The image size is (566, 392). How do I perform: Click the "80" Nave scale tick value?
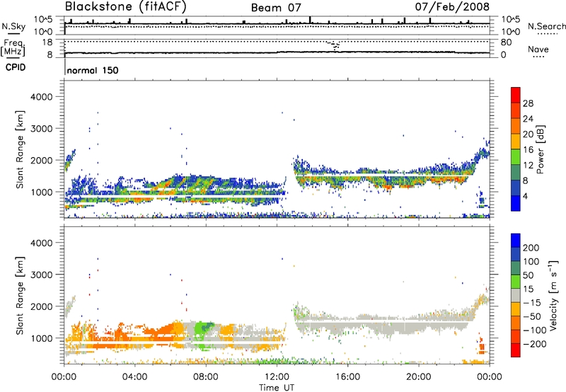[506, 42]
